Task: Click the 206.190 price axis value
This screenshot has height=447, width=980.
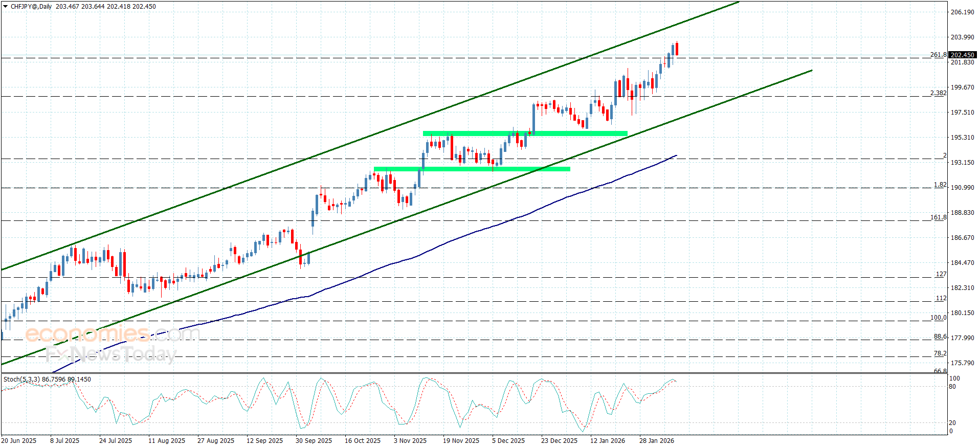Action: pos(962,12)
